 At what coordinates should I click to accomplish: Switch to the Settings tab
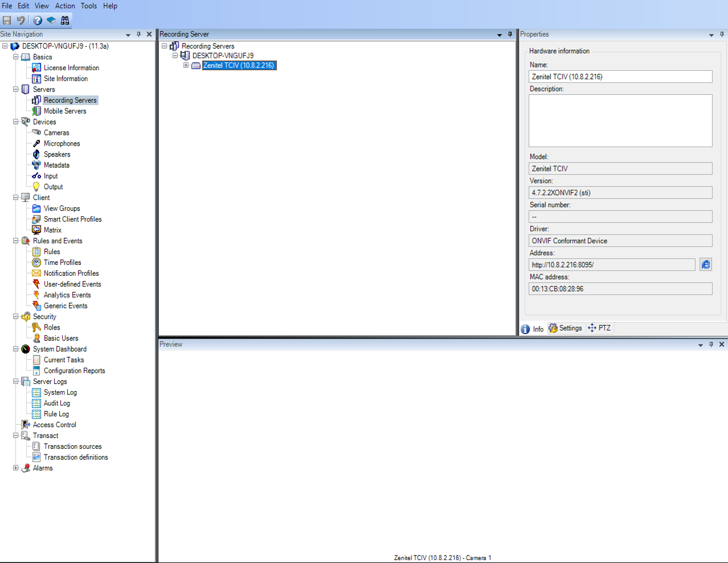(x=565, y=328)
